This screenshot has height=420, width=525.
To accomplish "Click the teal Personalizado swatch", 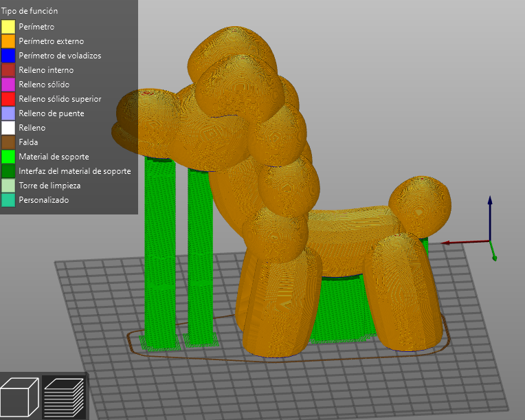I will pyautogui.click(x=8, y=200).
